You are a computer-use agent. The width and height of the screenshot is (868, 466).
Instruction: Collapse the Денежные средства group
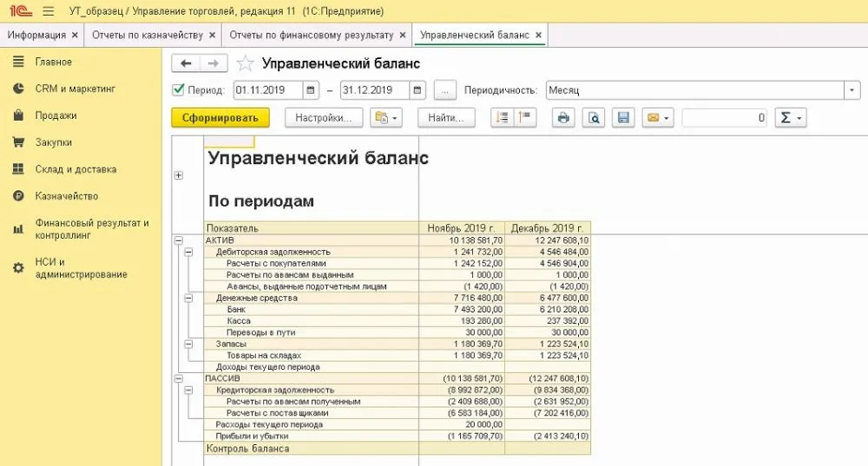tap(188, 298)
